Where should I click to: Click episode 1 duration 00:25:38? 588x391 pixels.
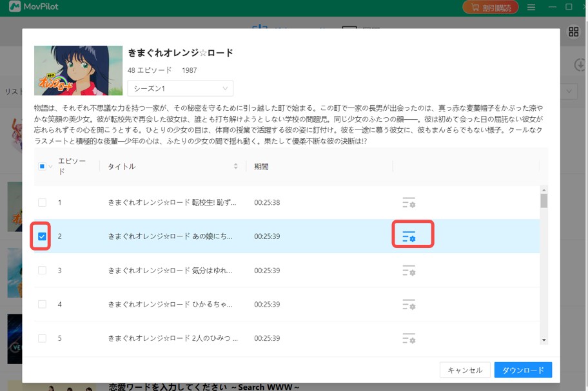267,203
